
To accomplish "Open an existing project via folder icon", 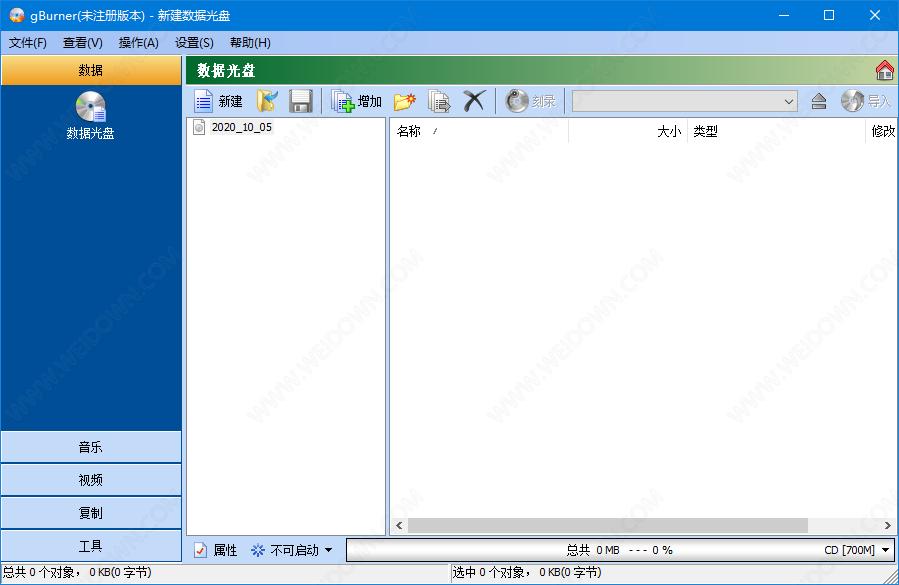I will 267,102.
